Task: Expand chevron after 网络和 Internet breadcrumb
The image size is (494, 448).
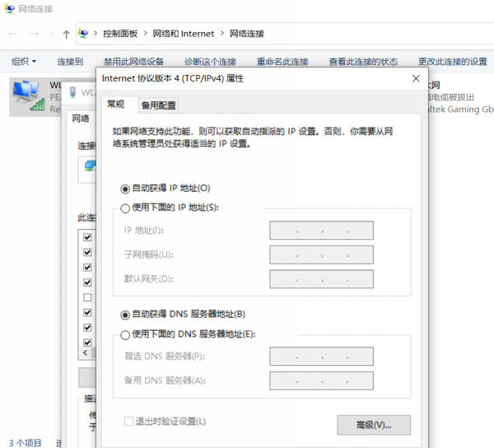Action: pyautogui.click(x=222, y=33)
